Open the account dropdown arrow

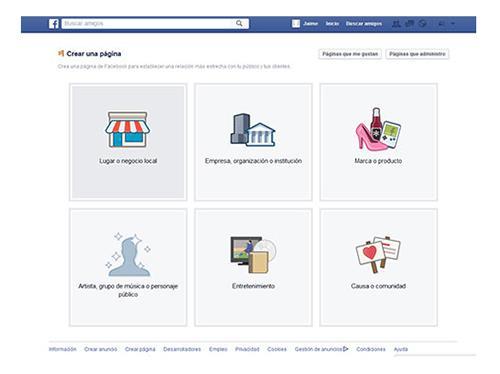coord(453,24)
